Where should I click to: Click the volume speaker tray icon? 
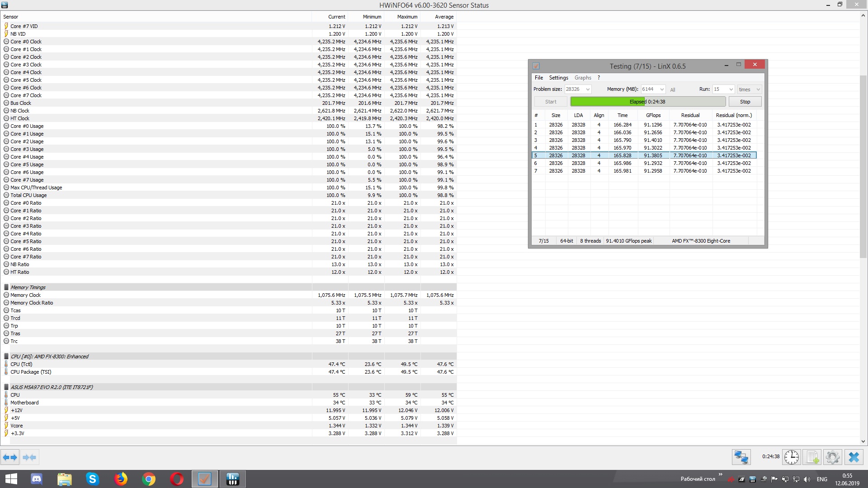coord(807,479)
